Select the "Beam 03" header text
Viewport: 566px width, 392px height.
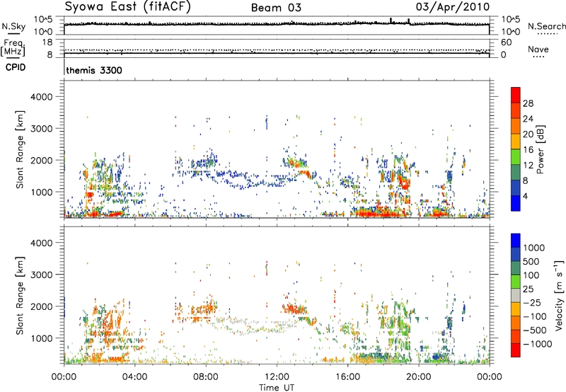click(276, 8)
